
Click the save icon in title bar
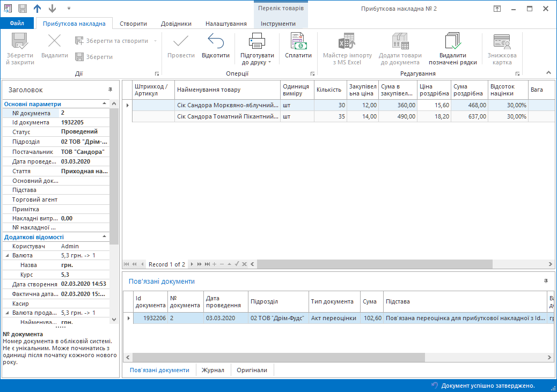pos(23,9)
